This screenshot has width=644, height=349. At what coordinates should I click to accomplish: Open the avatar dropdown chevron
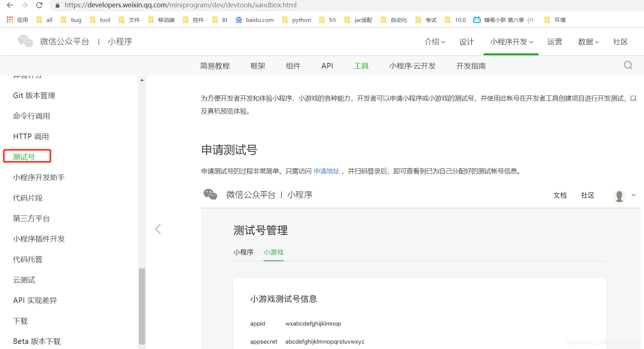point(633,195)
